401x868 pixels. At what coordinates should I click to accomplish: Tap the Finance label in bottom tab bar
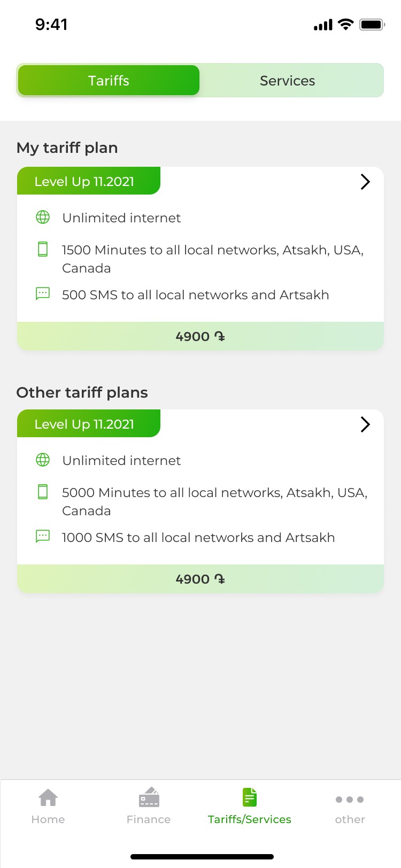click(x=149, y=819)
